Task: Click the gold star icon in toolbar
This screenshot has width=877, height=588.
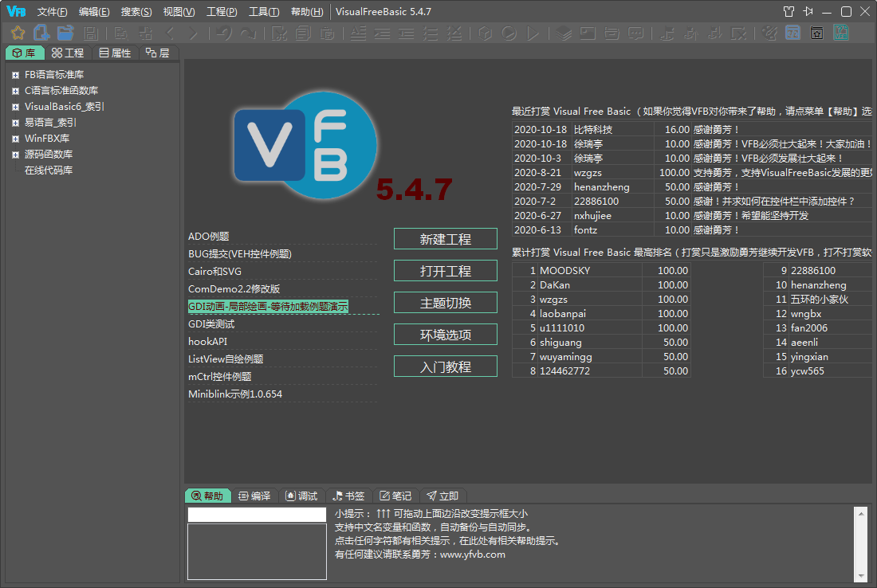Action: (18, 33)
